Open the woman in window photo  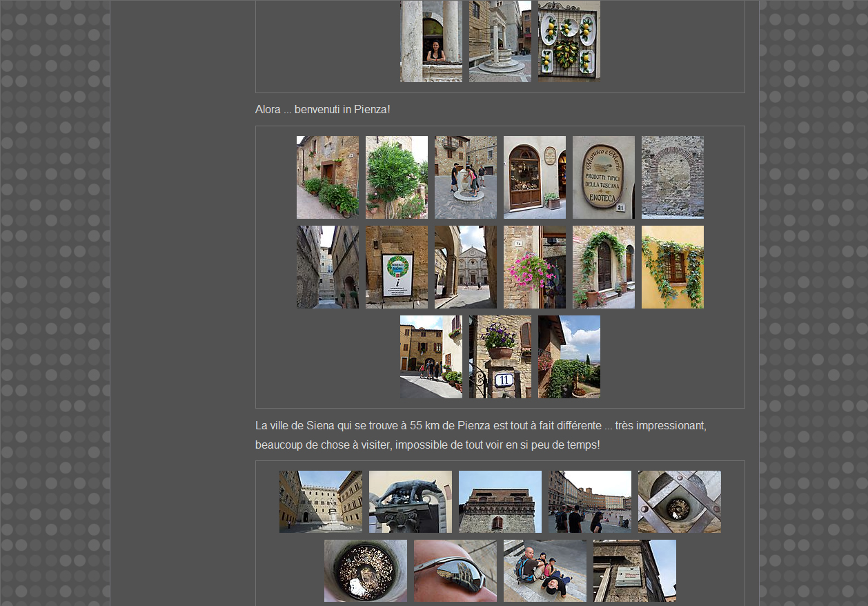pyautogui.click(x=431, y=41)
